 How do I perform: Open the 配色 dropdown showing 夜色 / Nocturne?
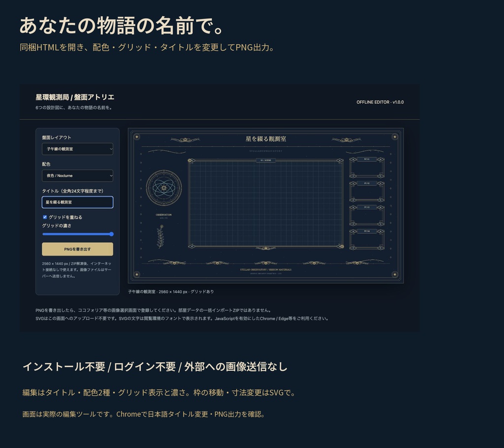click(77, 176)
